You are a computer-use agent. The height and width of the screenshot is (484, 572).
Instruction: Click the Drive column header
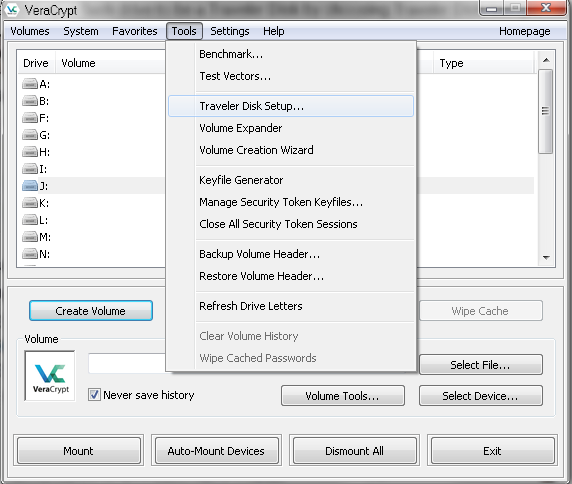point(36,63)
